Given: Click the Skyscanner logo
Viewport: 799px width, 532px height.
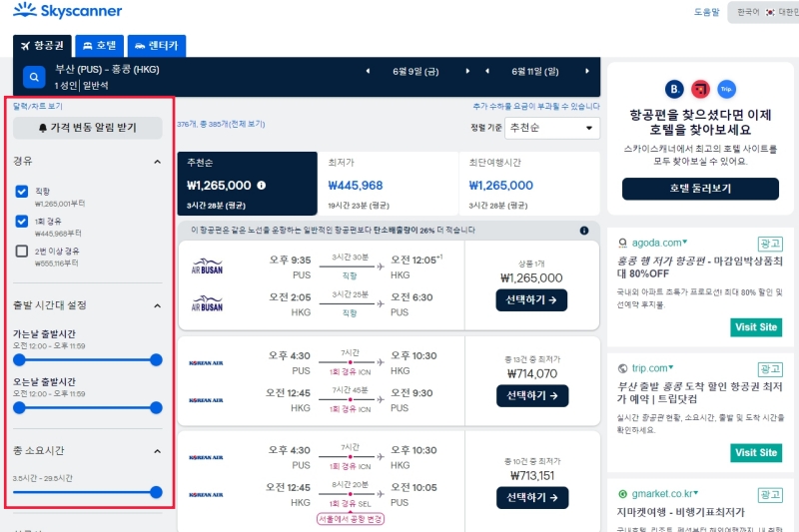Looking at the screenshot, I should 68,10.
